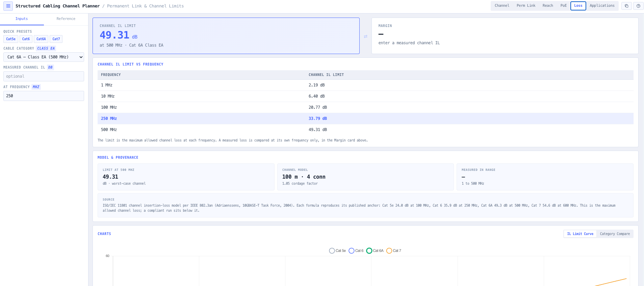Viewport: 644px width, 286px height.
Task: Toggle Cat 6A series in chart legend
Action: (375, 251)
